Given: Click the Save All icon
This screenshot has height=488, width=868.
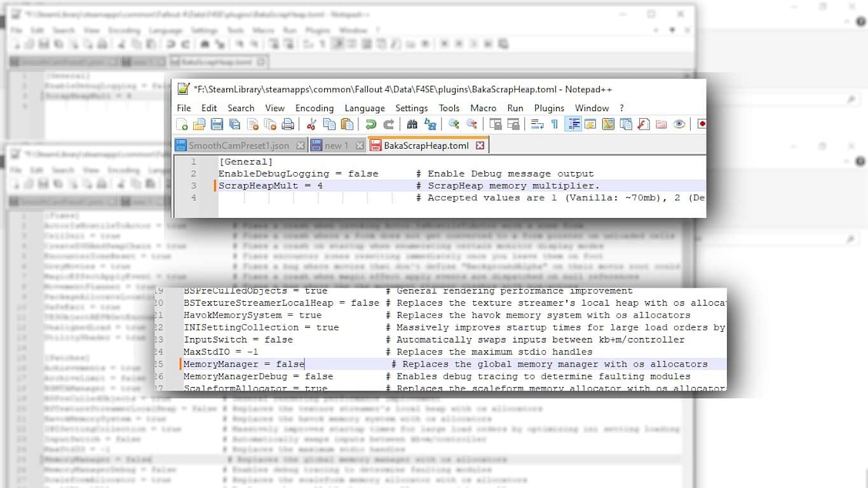Looking at the screenshot, I should (234, 124).
